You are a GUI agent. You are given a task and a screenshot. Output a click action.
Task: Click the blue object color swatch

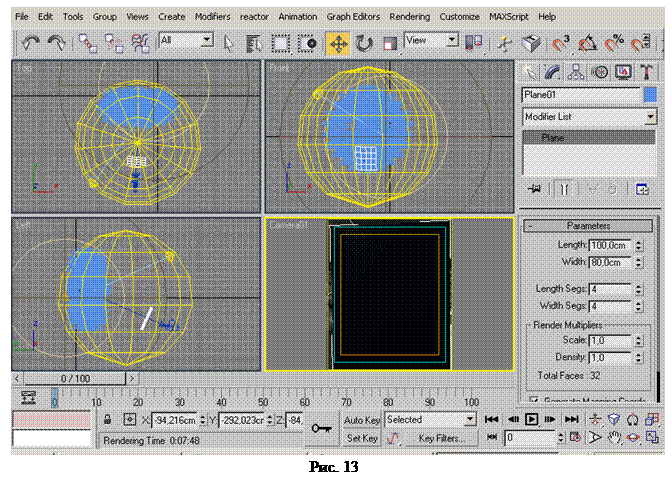650,95
